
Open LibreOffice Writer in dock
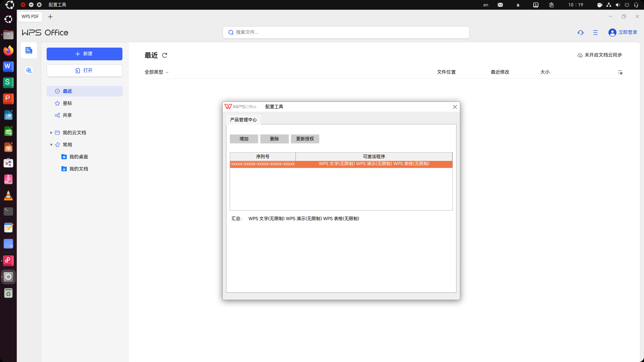coord(8,115)
